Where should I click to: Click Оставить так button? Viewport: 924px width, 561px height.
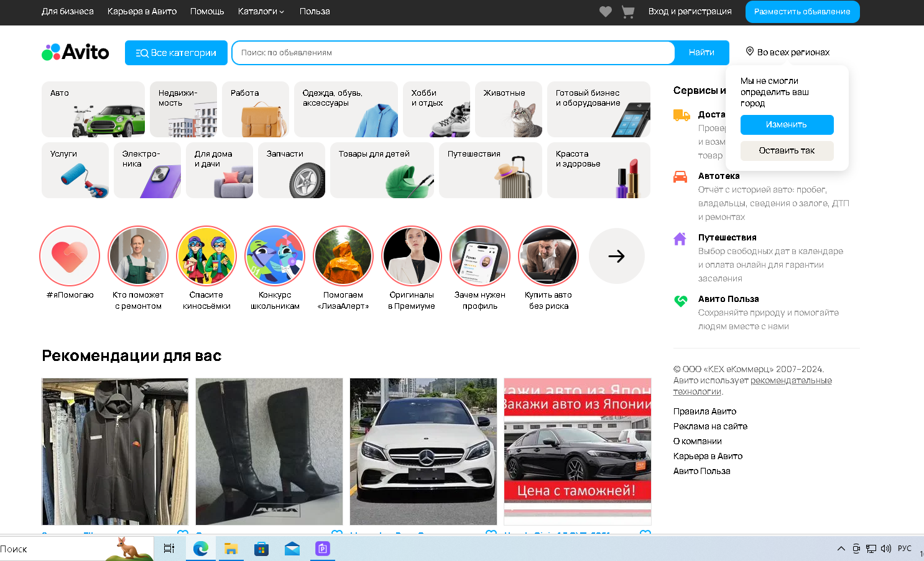787,151
